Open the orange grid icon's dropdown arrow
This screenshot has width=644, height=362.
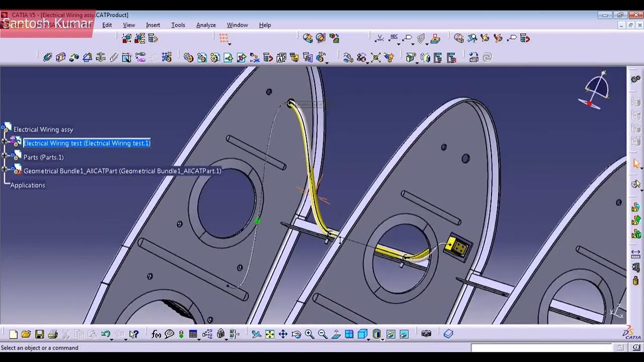[x=229, y=43]
